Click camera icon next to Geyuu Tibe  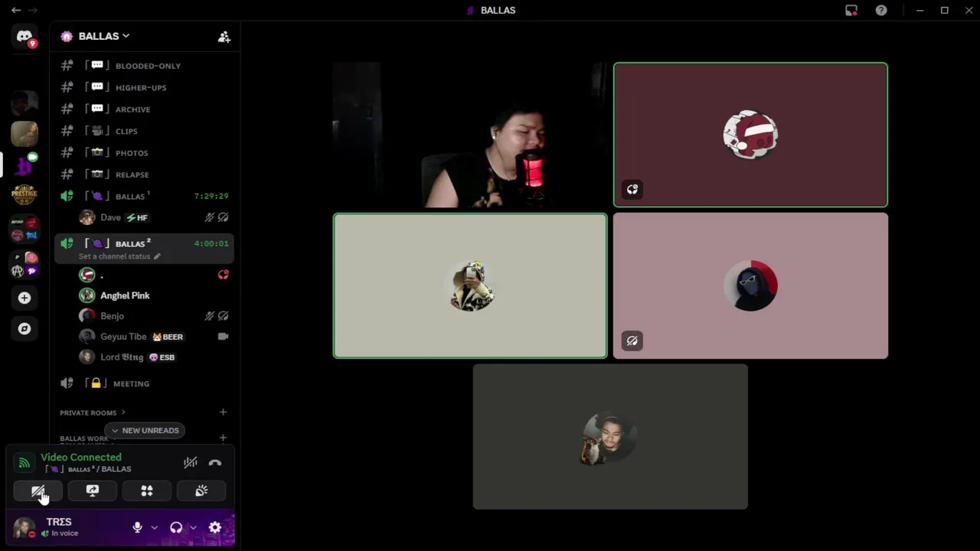(224, 336)
